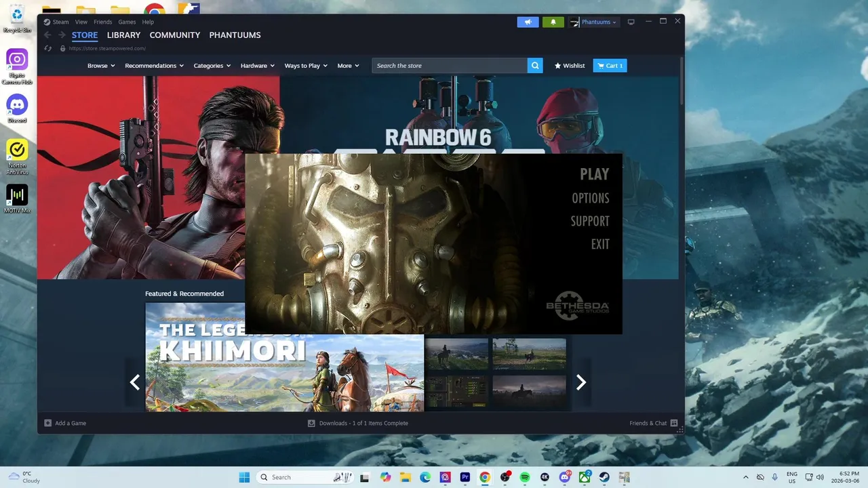Expand the Hardware dropdown

pyautogui.click(x=258, y=66)
